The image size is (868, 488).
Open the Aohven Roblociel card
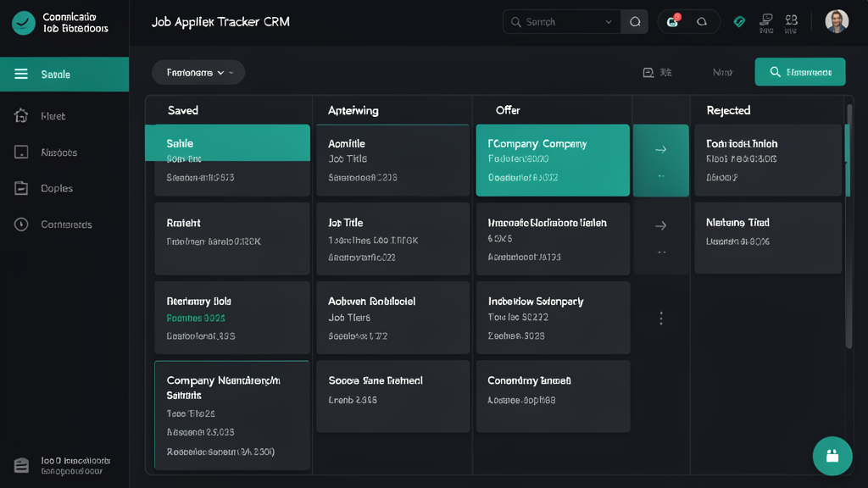point(392,318)
